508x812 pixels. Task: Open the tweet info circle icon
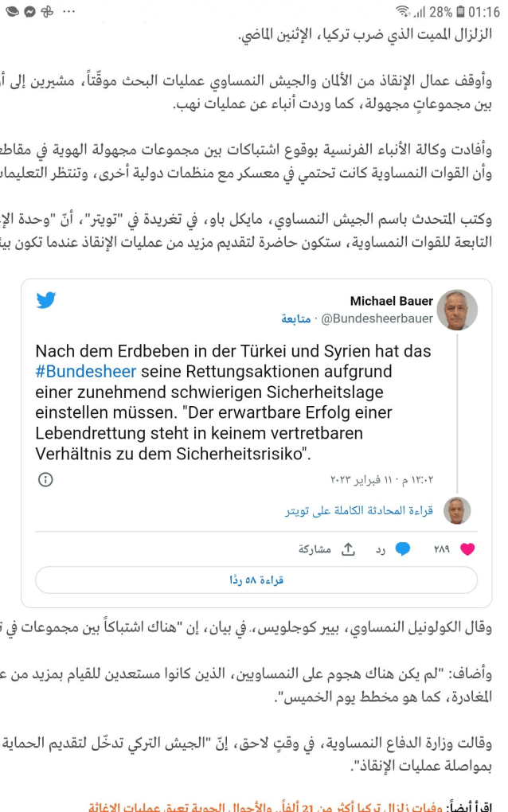(46, 479)
